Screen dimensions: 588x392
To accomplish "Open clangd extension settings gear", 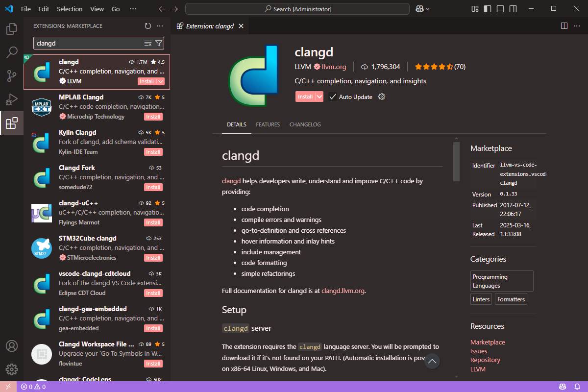I will [382, 97].
